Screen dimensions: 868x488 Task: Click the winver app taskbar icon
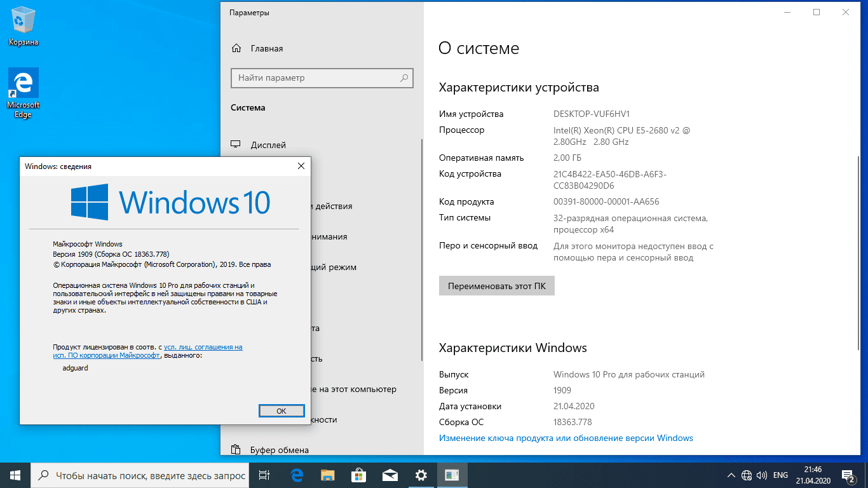pyautogui.click(x=452, y=475)
